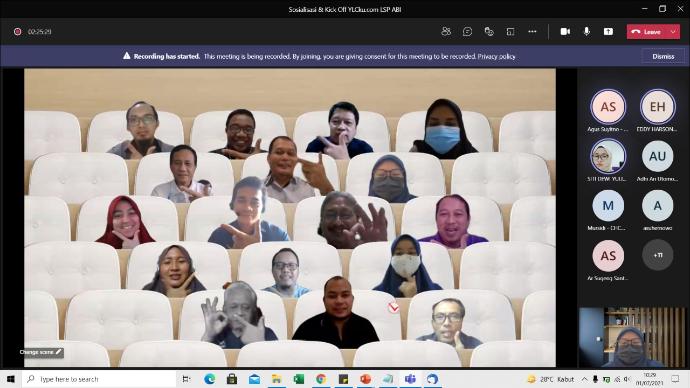Click the meeting timer 02:25:20
The width and height of the screenshot is (690, 388).
click(x=40, y=32)
